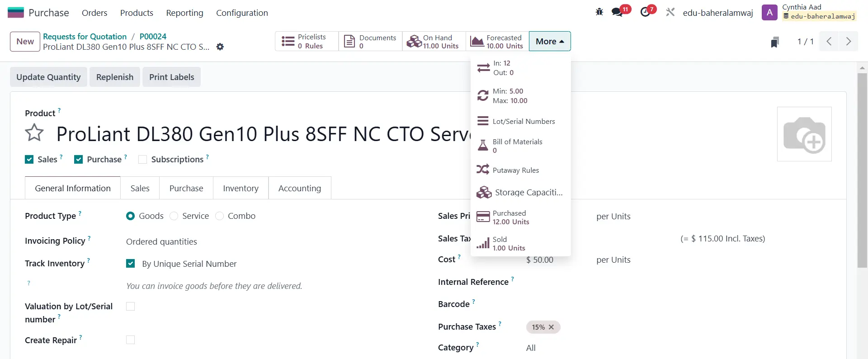Go to Requests for Quotation breadcrumb

pyautogui.click(x=85, y=36)
